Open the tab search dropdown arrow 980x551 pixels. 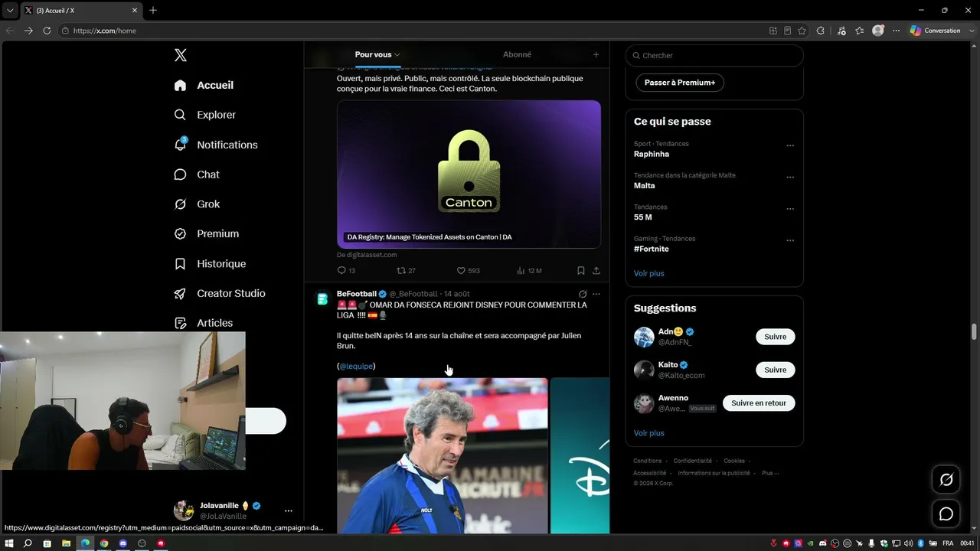point(9,10)
